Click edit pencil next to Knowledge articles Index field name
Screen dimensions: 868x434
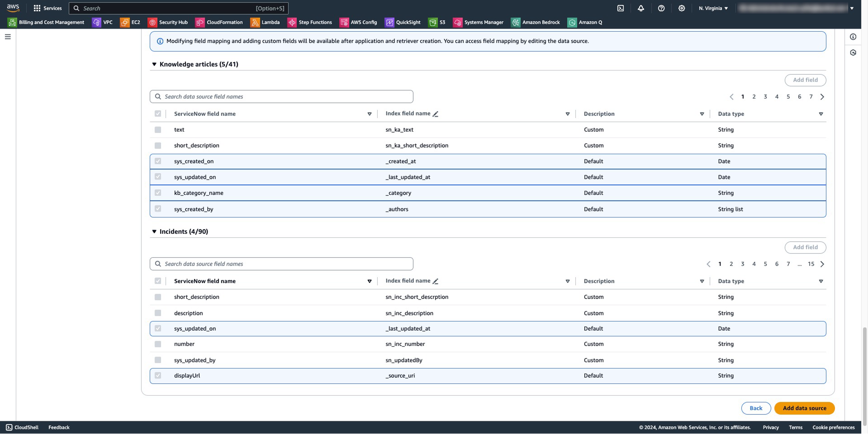click(435, 114)
